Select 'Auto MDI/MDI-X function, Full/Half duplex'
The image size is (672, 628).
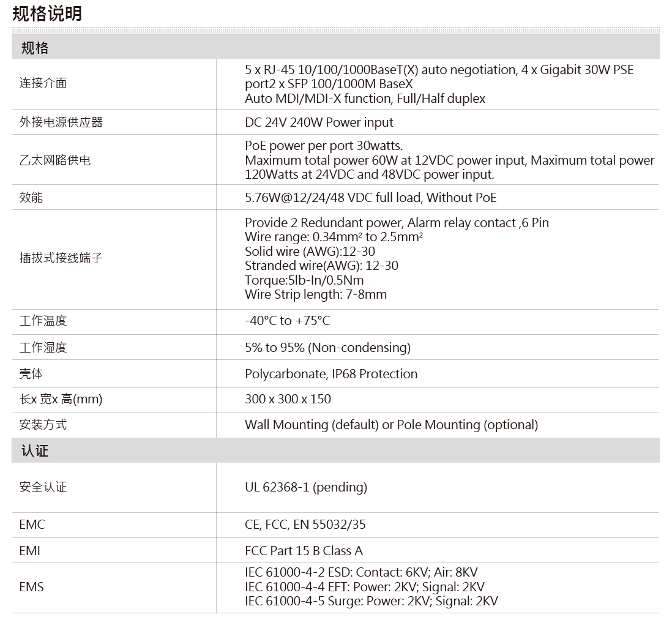[x=365, y=99]
